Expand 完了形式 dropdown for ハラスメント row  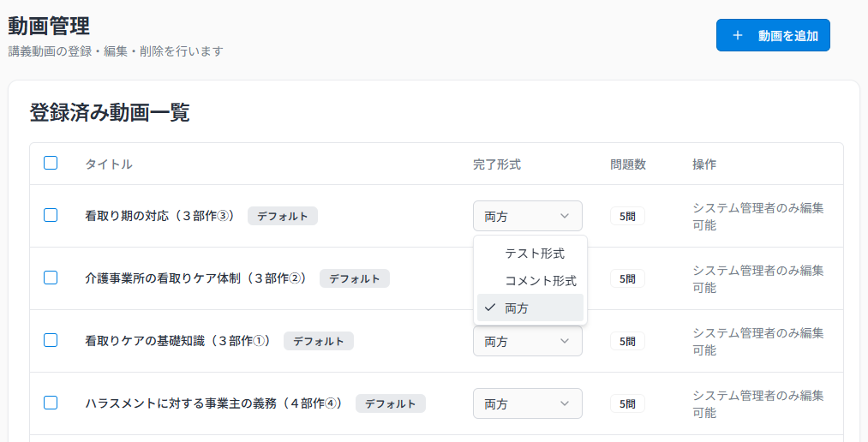tap(527, 403)
